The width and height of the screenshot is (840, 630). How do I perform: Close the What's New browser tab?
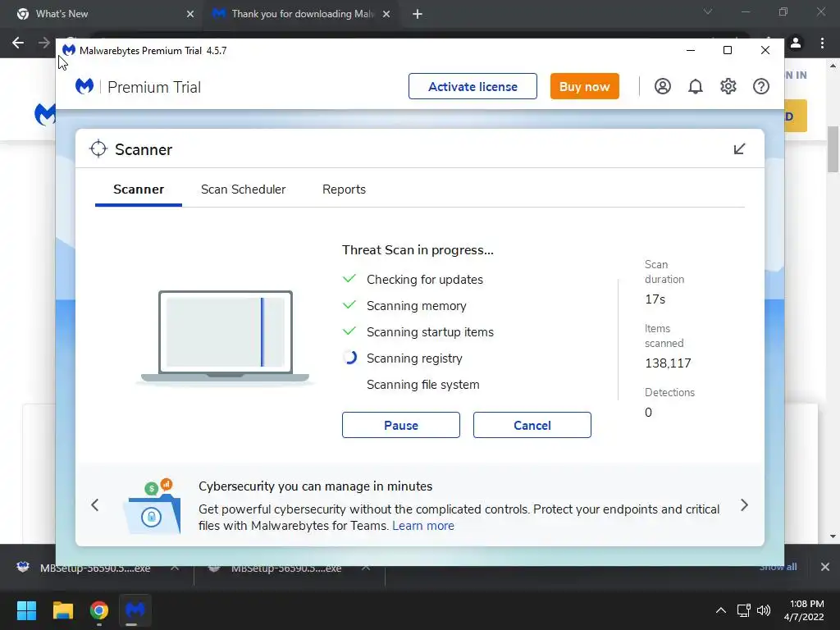coord(190,14)
